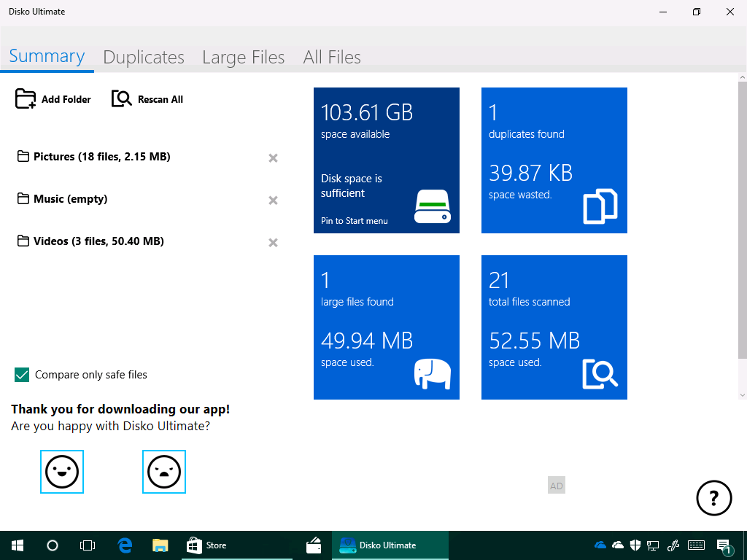The image size is (747, 560).
Task: Open the wallet app on the taskbar
Action: (314, 545)
